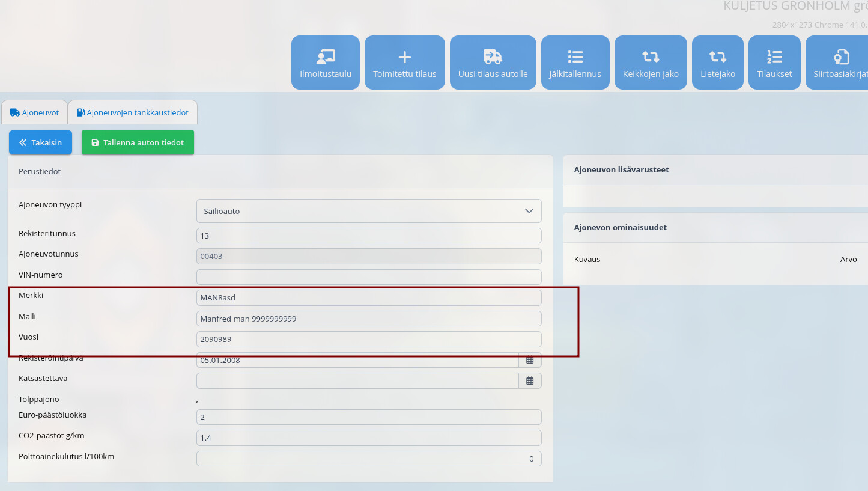
Task: Focus the empty VIN-numero field
Action: [x=369, y=277]
